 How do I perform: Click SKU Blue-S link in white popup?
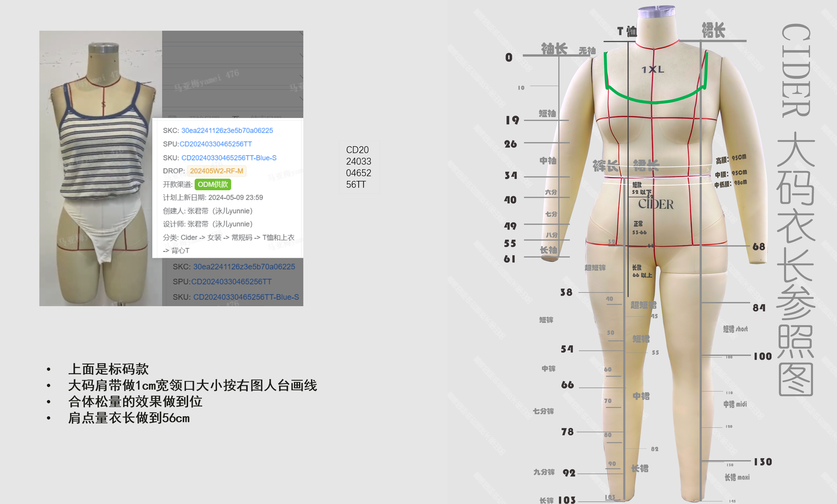pyautogui.click(x=229, y=158)
